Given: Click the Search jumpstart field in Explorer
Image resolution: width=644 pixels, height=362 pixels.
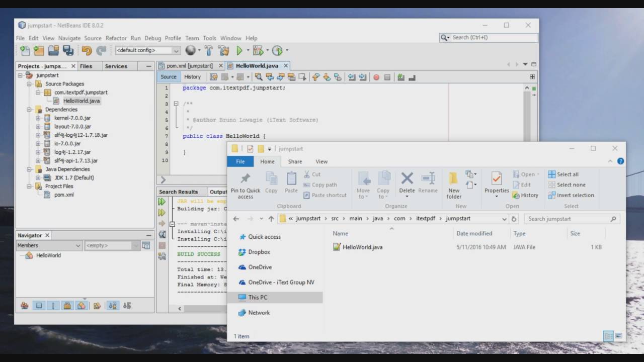Looking at the screenshot, I should click(572, 219).
